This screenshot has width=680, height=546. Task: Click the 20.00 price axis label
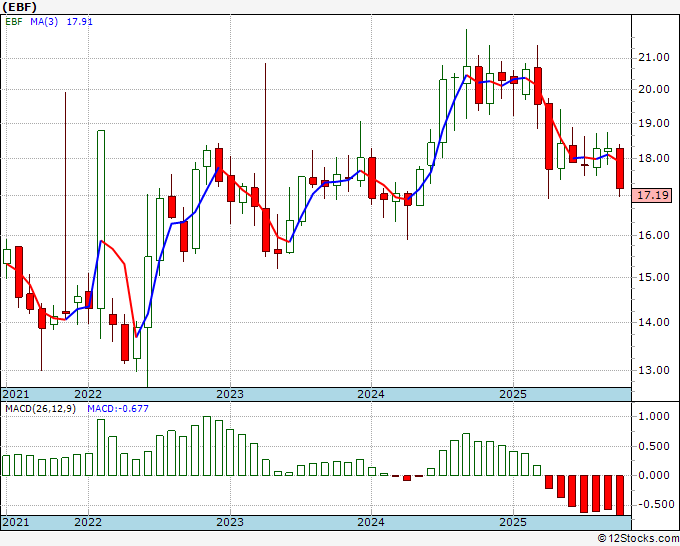[654, 89]
